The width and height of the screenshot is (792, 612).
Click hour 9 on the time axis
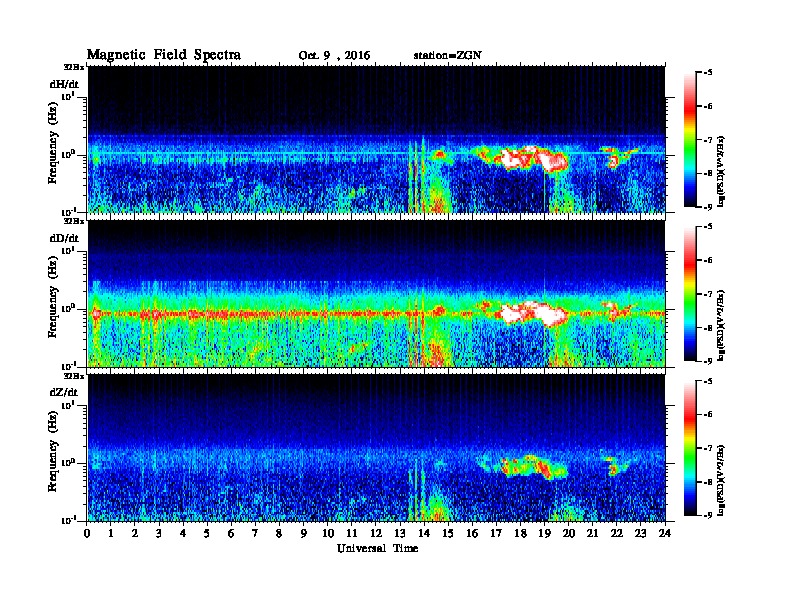304,533
